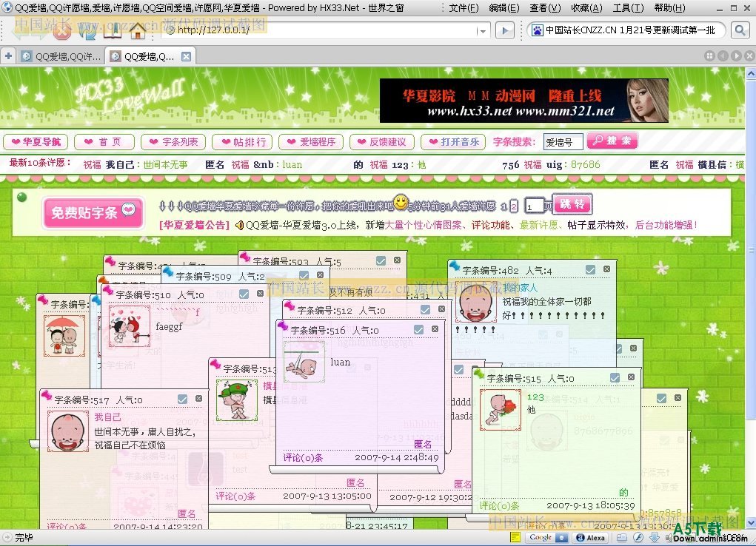This screenshot has width=756, height=546.
Task: Toggle the check mark on note 503
Action: 381,260
